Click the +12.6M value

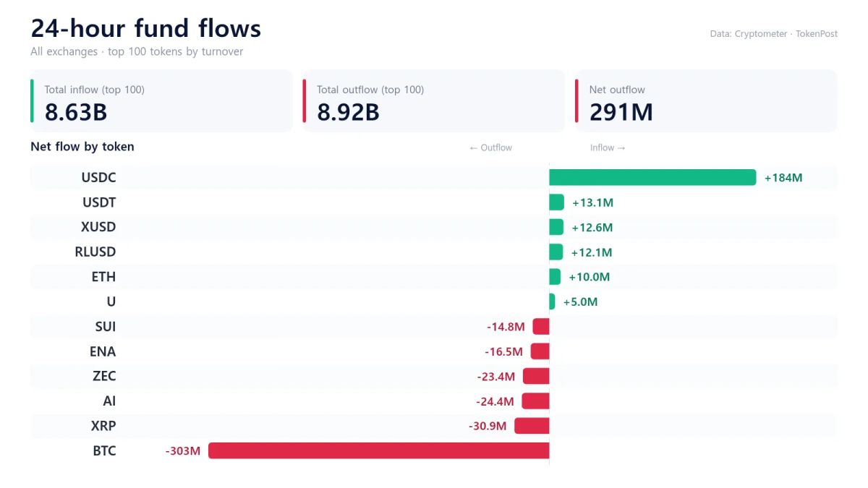[x=592, y=228]
